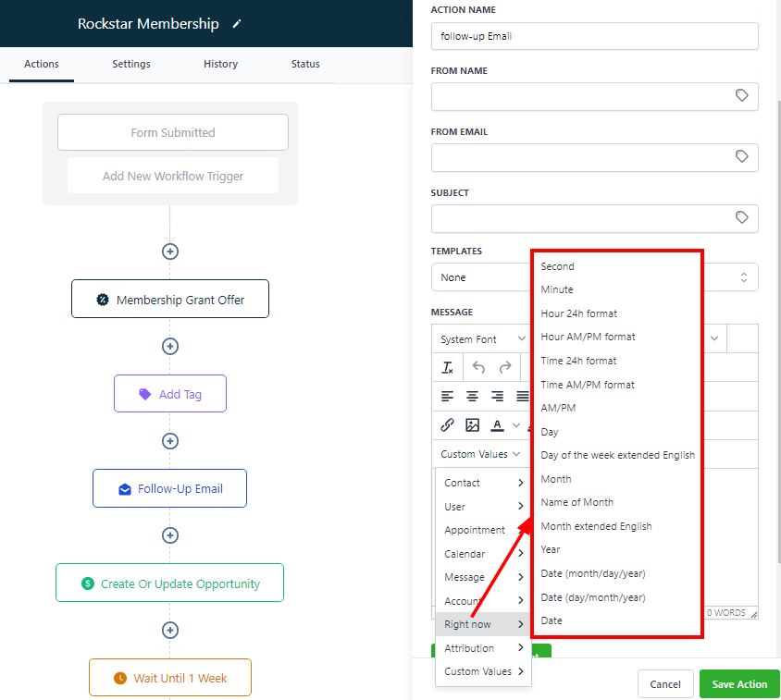Click the Action Name input field
This screenshot has width=781, height=700.
(x=594, y=36)
